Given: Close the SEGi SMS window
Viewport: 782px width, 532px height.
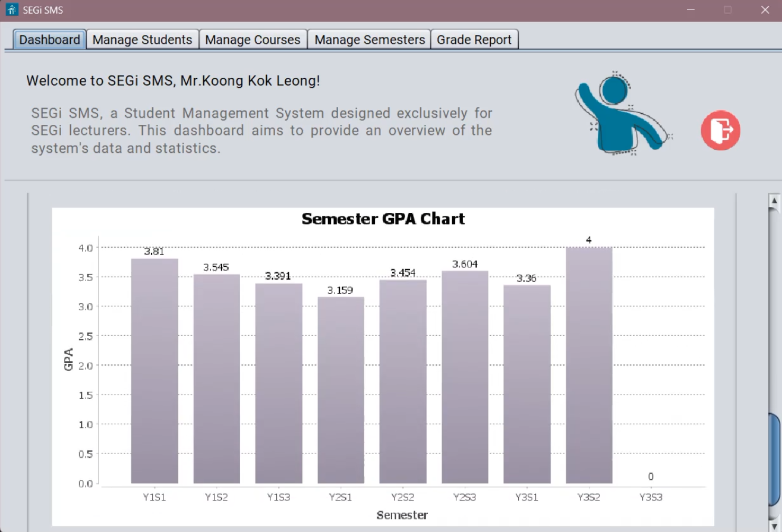Looking at the screenshot, I should point(765,10).
